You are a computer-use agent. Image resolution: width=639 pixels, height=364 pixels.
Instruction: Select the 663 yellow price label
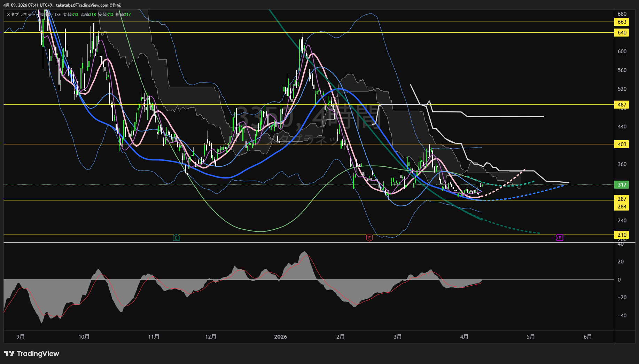point(622,22)
